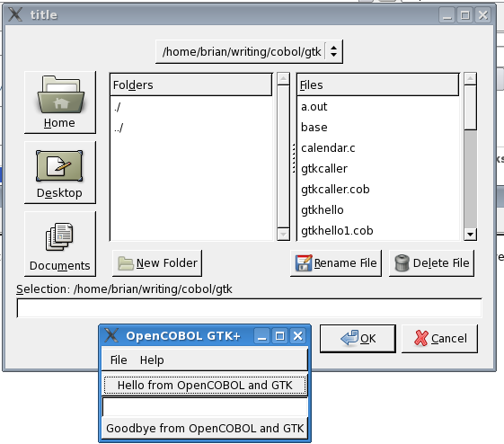Click the Rename File button
The height and width of the screenshot is (444, 504).
click(x=336, y=263)
